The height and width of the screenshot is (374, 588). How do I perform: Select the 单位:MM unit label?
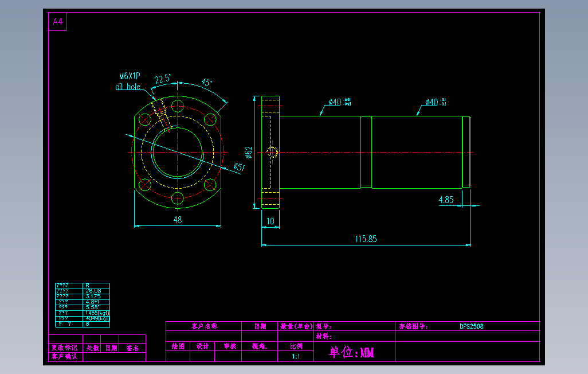(351, 352)
